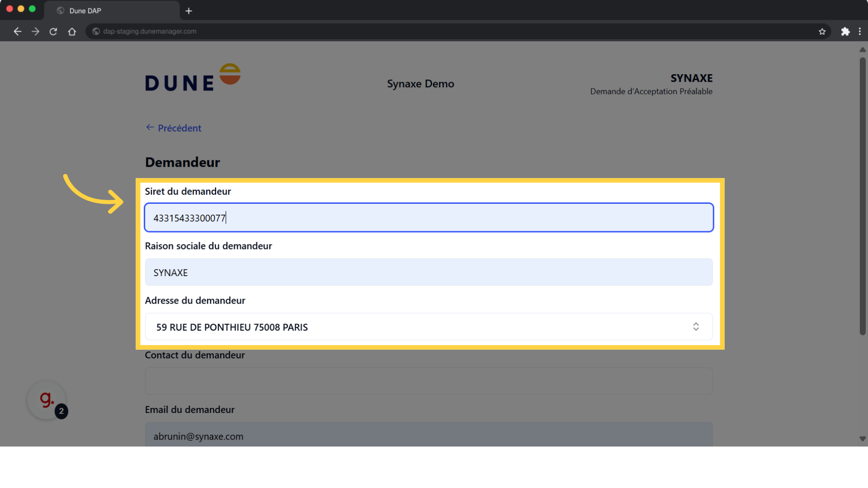The height and width of the screenshot is (488, 868).
Task: Focus the Contact du demandeur field
Action: pos(428,381)
